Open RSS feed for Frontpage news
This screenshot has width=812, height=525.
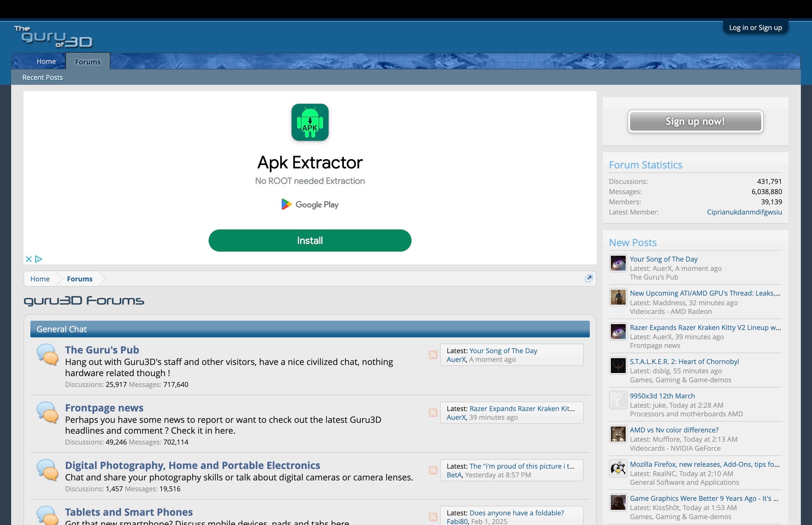click(433, 413)
